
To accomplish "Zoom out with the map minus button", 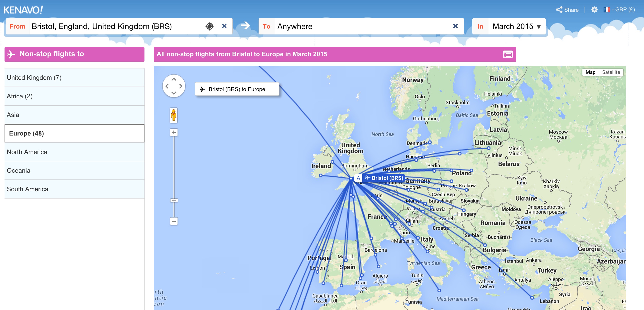I will pos(174,221).
